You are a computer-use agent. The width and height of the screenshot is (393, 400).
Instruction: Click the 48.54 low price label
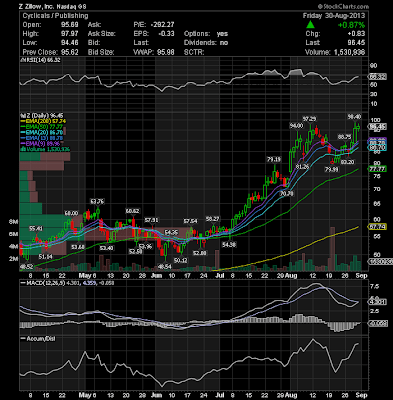(164, 266)
